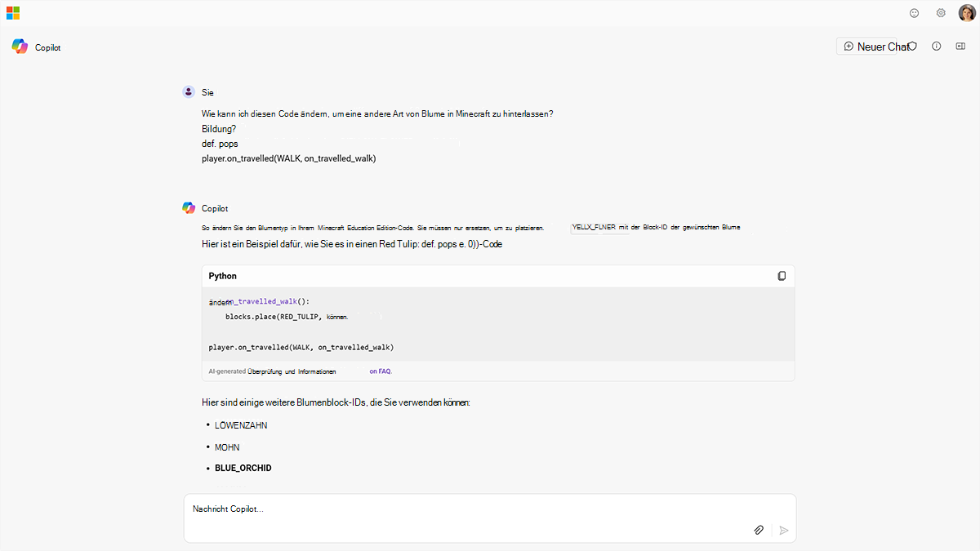Screen dimensions: 980x551
Task: Open privacy info via the shield icon
Action: pos(912,47)
